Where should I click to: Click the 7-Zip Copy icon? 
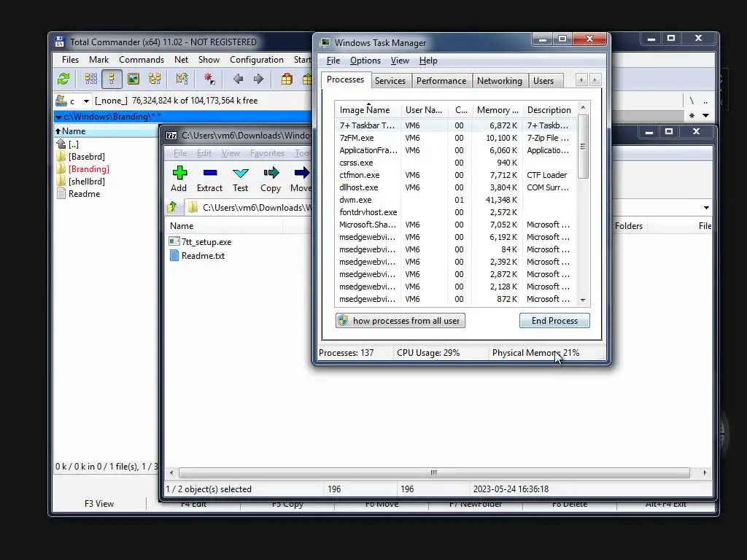point(271,179)
